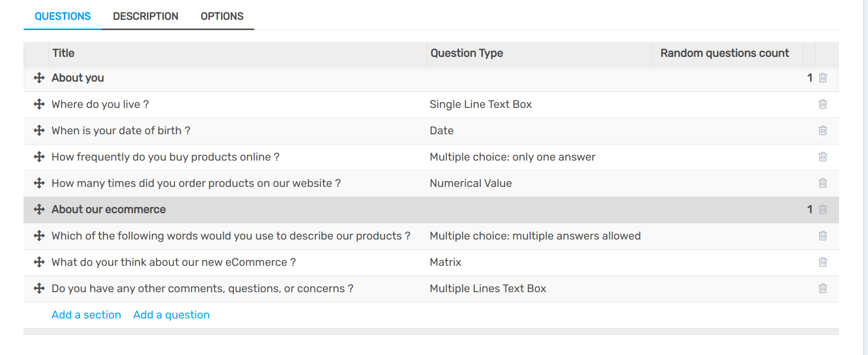Screen dimensions: 868x355
Task: Select drag handle of "Which of the following words" row
Action: click(x=38, y=236)
